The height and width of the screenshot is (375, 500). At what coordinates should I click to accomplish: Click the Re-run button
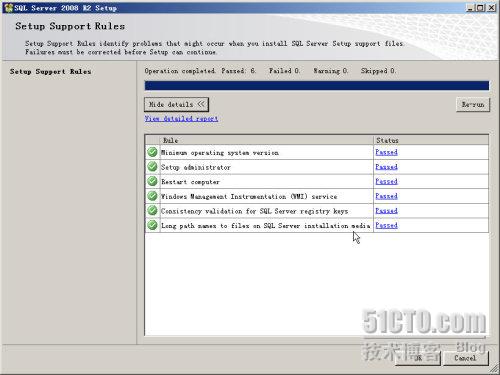click(x=473, y=104)
